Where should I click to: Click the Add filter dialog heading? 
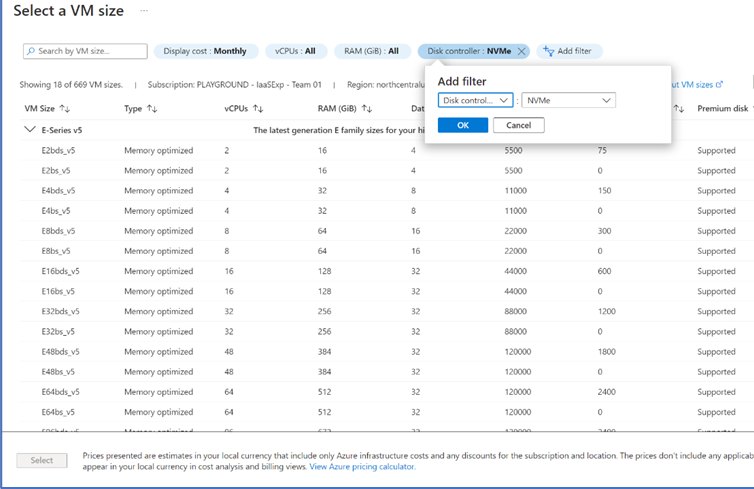tap(462, 81)
